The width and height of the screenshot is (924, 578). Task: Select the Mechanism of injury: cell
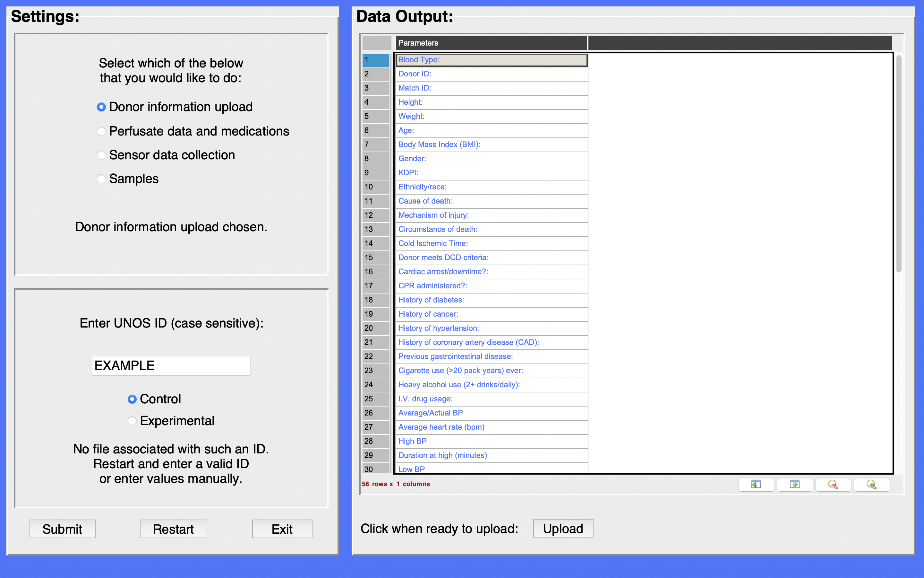click(x=492, y=215)
